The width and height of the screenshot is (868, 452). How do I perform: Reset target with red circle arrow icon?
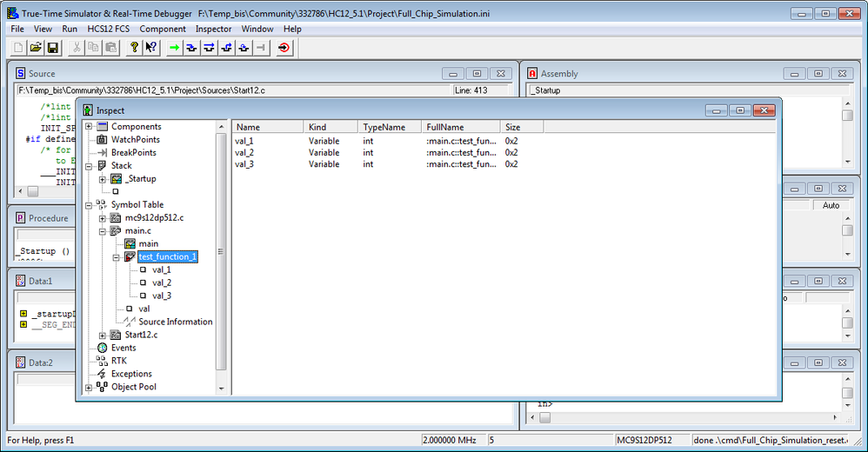(284, 48)
